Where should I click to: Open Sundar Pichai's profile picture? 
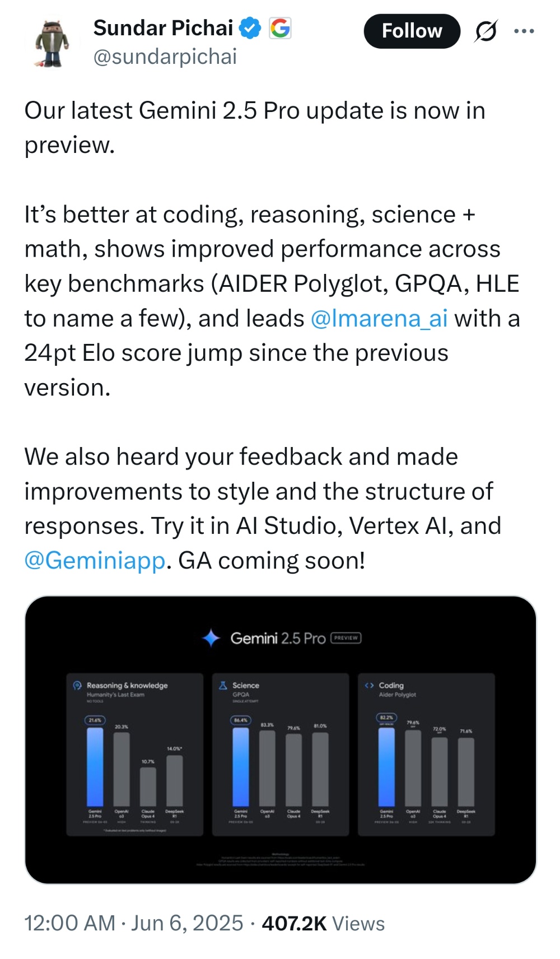[52, 42]
